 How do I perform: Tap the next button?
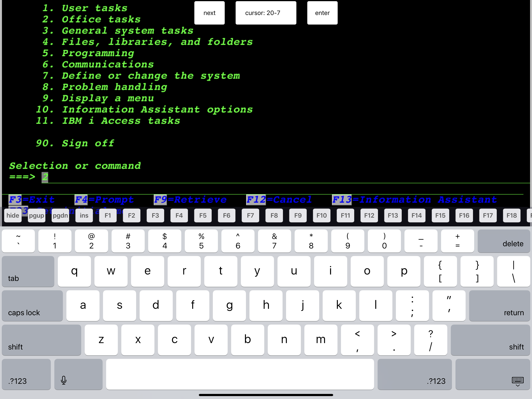209,13
